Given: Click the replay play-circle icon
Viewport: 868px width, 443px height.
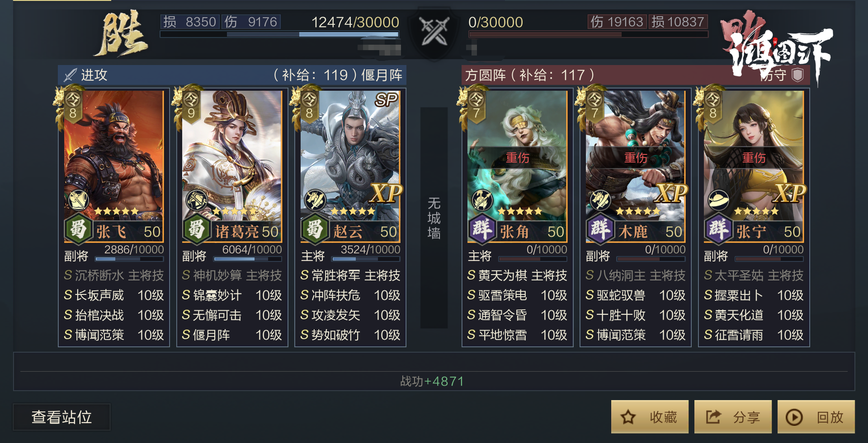Looking at the screenshot, I should (x=794, y=417).
